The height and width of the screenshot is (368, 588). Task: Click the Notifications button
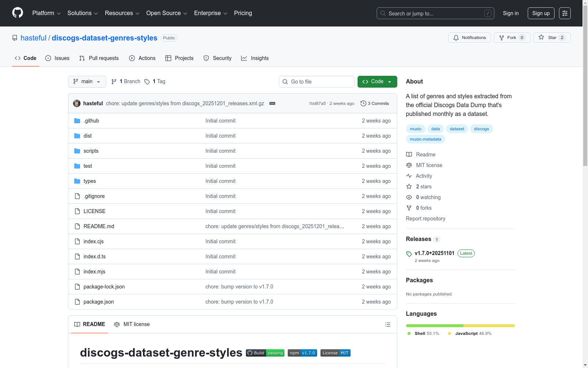click(x=470, y=38)
